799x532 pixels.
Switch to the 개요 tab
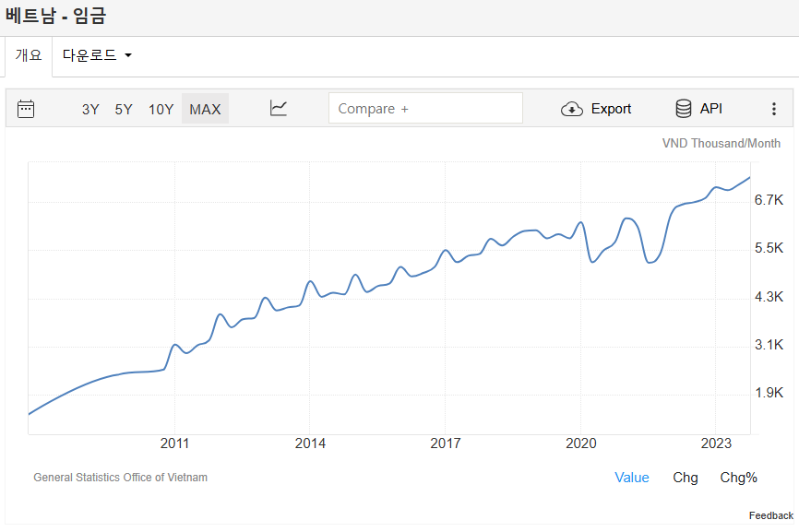29,55
